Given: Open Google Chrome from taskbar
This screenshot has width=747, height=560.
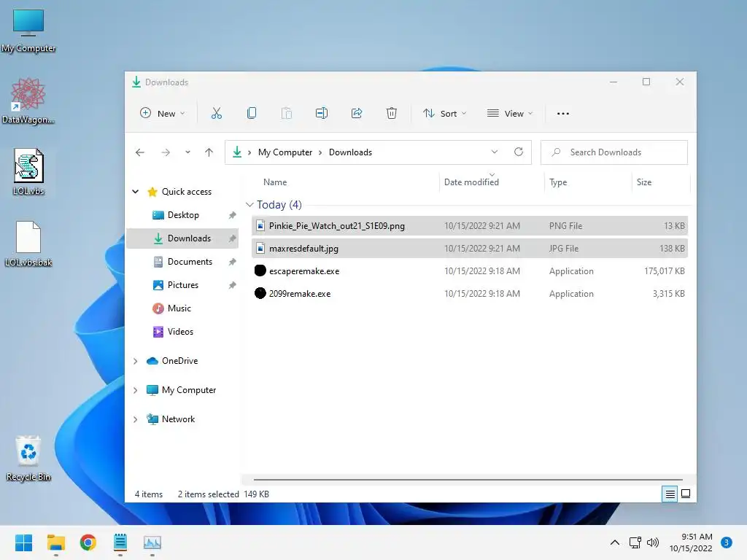Looking at the screenshot, I should tap(88, 542).
